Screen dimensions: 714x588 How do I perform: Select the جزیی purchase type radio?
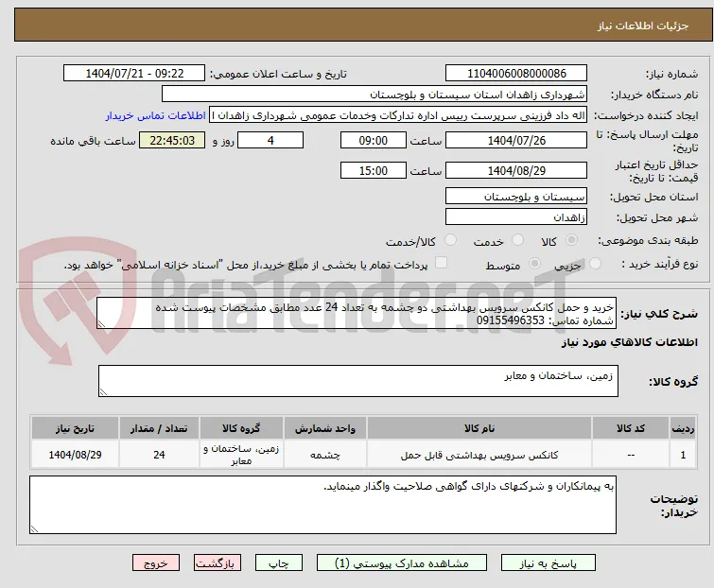click(x=595, y=264)
